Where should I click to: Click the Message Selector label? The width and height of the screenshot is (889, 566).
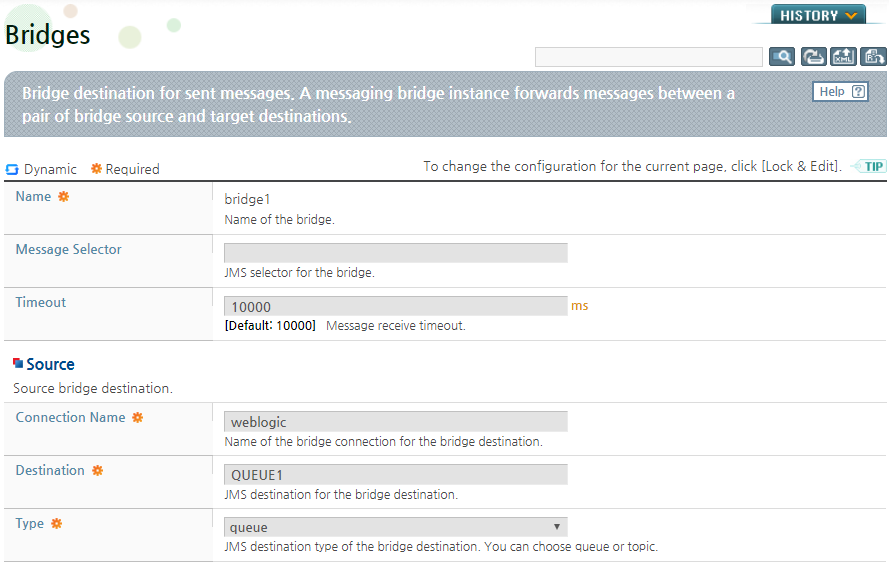69,250
